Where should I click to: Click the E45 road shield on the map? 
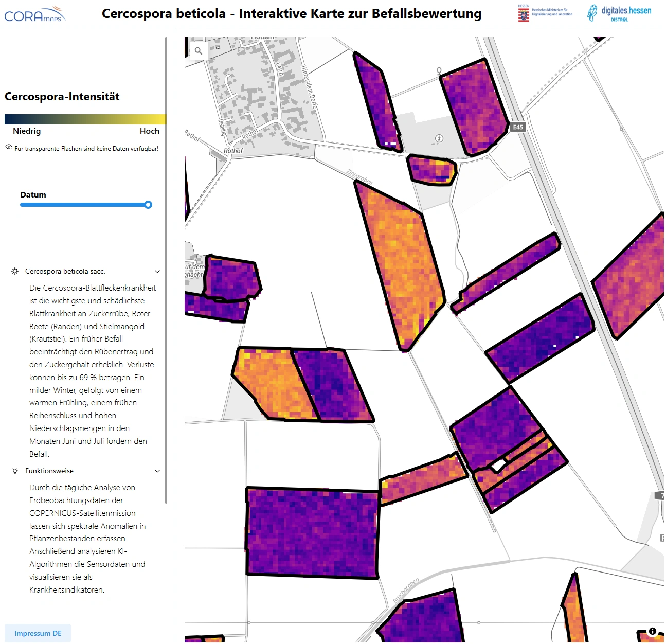[x=518, y=127]
